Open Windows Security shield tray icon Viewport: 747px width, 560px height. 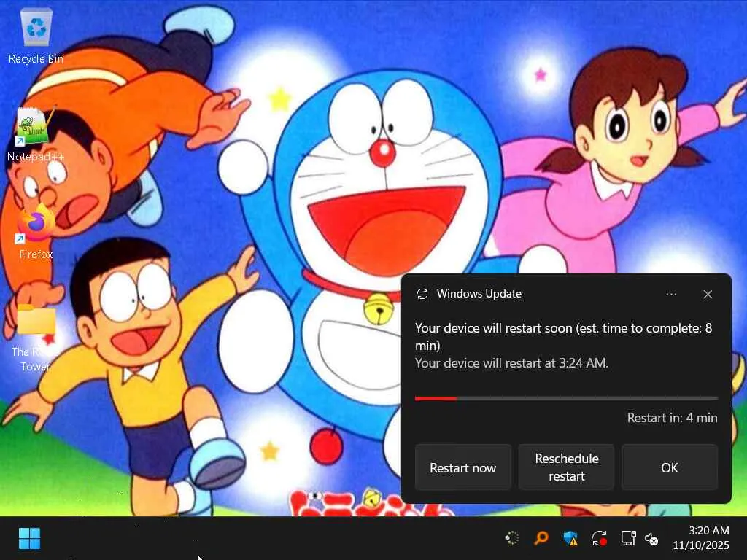coord(570,538)
